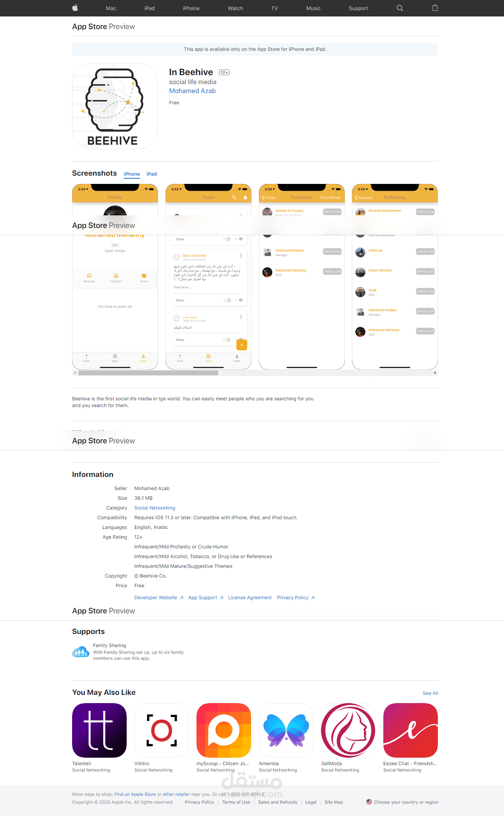View the Following screen screenshot
The height and width of the screenshot is (816, 504).
[x=395, y=277]
